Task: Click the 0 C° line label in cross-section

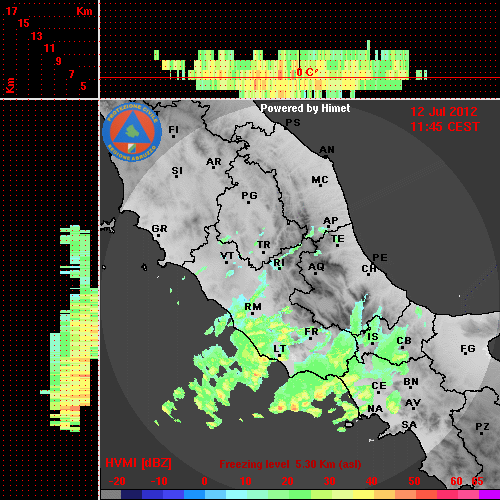Action: pyautogui.click(x=307, y=72)
